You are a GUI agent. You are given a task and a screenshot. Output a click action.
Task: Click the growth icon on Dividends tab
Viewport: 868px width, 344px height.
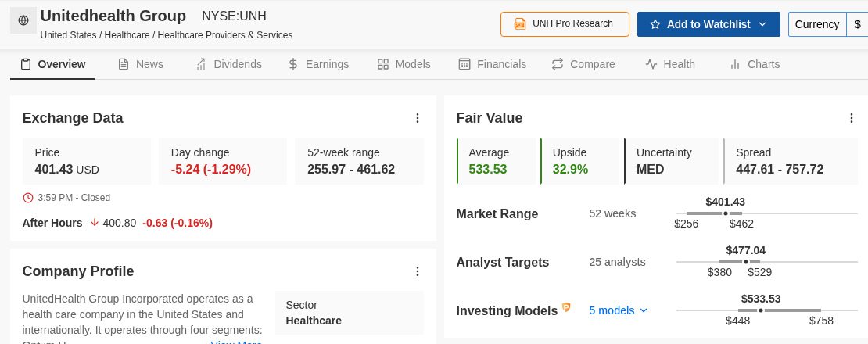click(x=202, y=64)
